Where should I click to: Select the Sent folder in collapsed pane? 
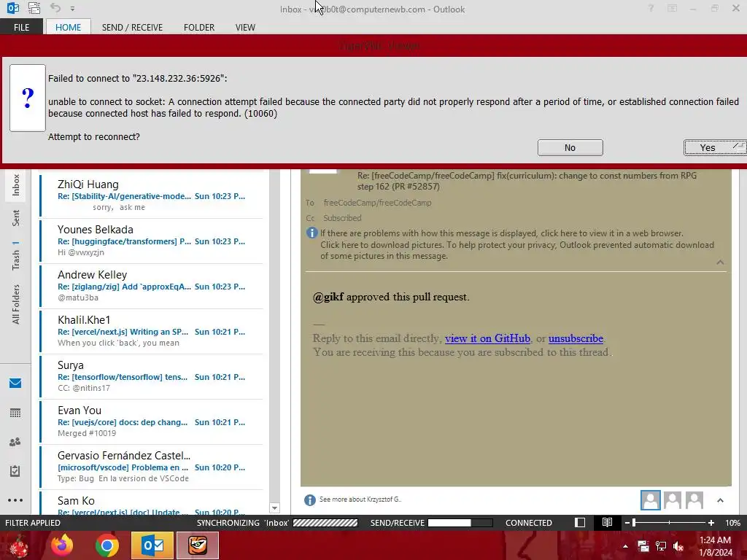coord(16,218)
